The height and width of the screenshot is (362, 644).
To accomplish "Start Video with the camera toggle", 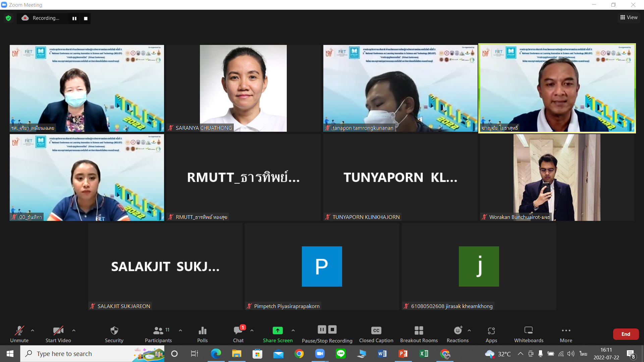I will pyautogui.click(x=58, y=331).
